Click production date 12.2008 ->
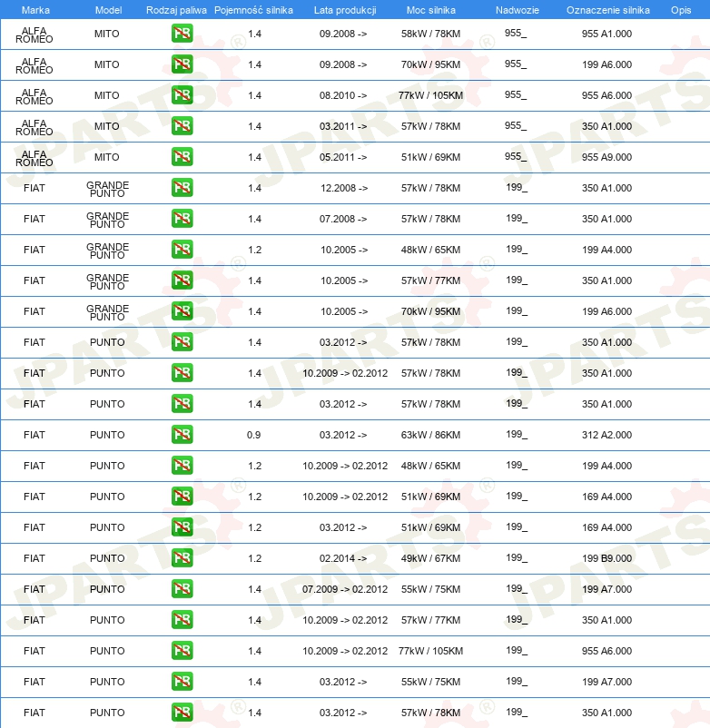Screen dimensions: 710x728 pos(344,188)
